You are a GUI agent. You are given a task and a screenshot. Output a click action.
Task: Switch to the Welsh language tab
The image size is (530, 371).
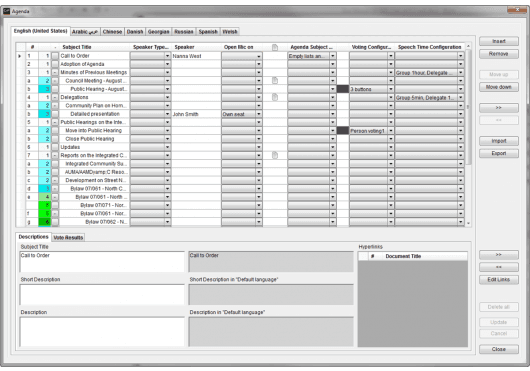tap(230, 32)
